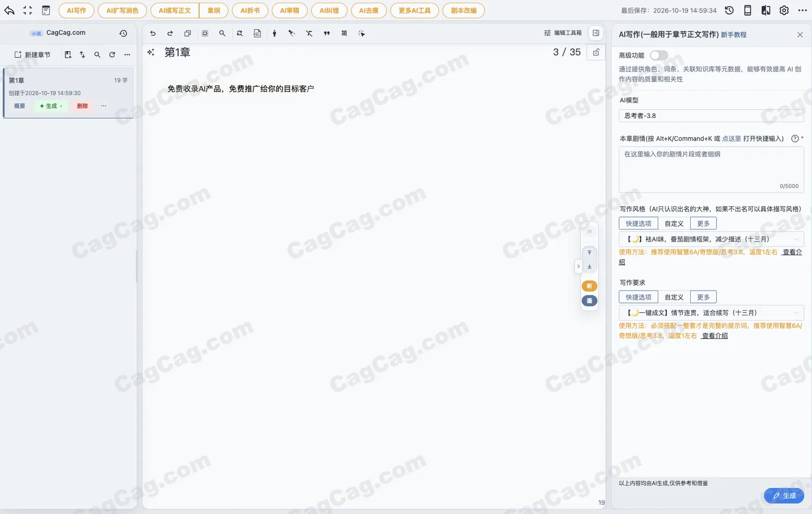
Task: Click the undo arrow in the editor toolbar
Action: (x=153, y=34)
